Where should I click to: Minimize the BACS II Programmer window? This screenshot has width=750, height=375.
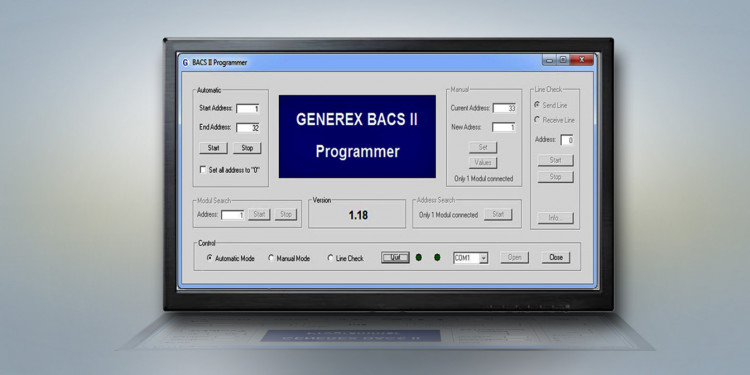[549, 60]
